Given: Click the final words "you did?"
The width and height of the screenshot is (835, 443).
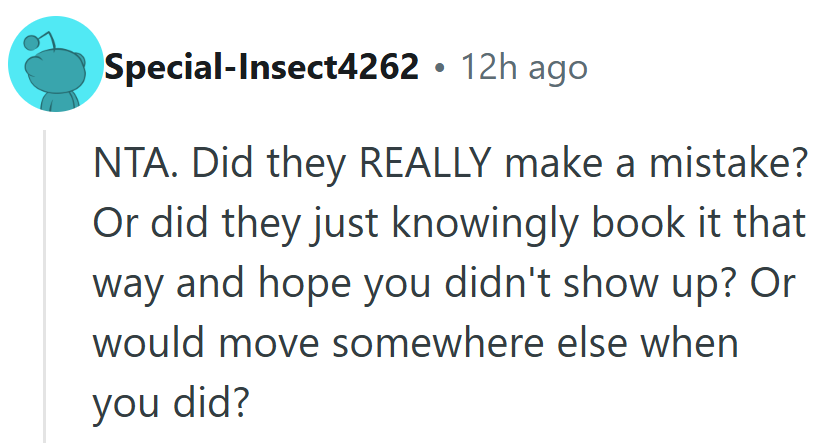Looking at the screenshot, I should click(x=169, y=405).
